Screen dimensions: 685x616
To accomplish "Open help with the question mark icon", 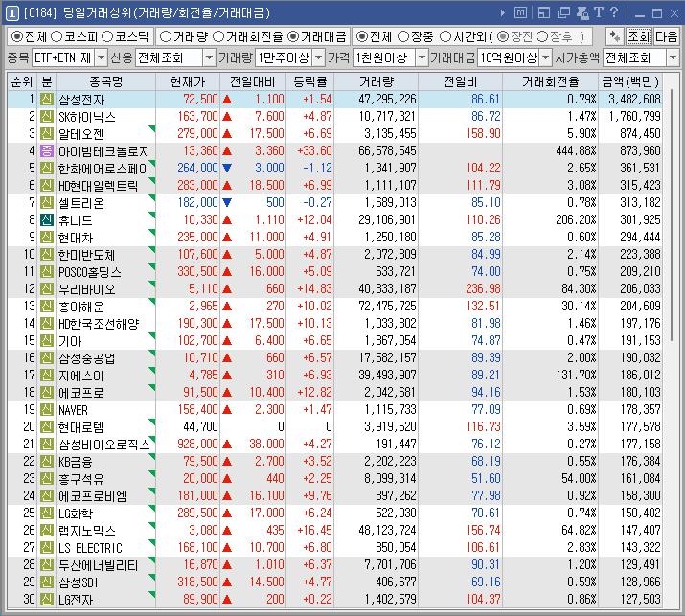I will coord(614,12).
